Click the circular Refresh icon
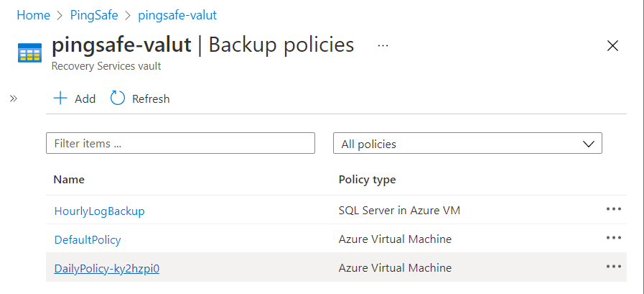This screenshot has height=294, width=644. 118,98
